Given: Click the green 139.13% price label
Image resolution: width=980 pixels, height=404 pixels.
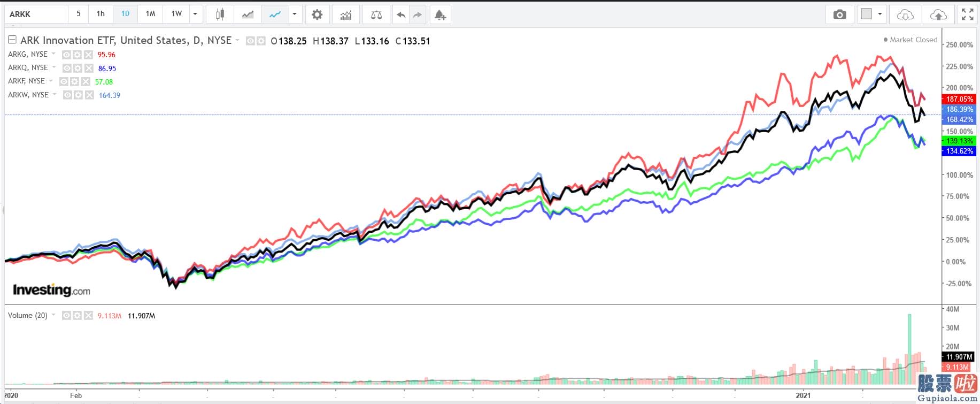Looking at the screenshot, I should point(959,141).
